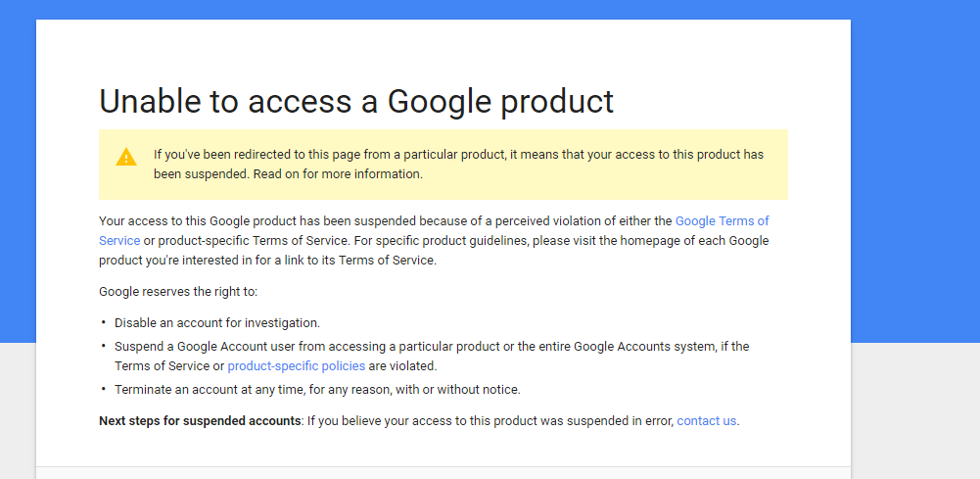
Task: Follow the product-specific policies link
Action: point(296,366)
